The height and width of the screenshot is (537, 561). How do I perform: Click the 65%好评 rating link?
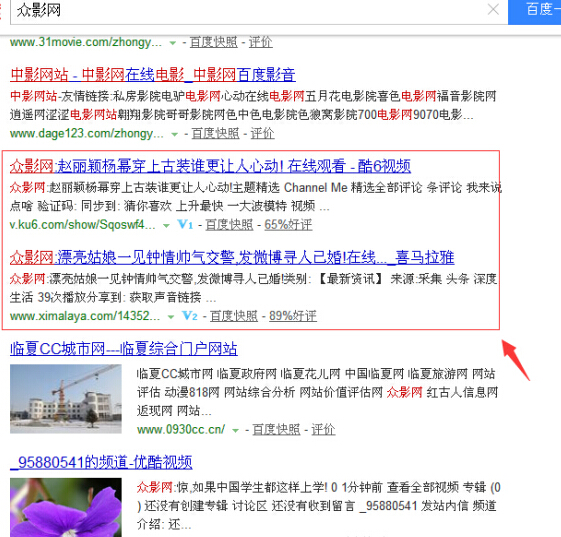pos(288,225)
